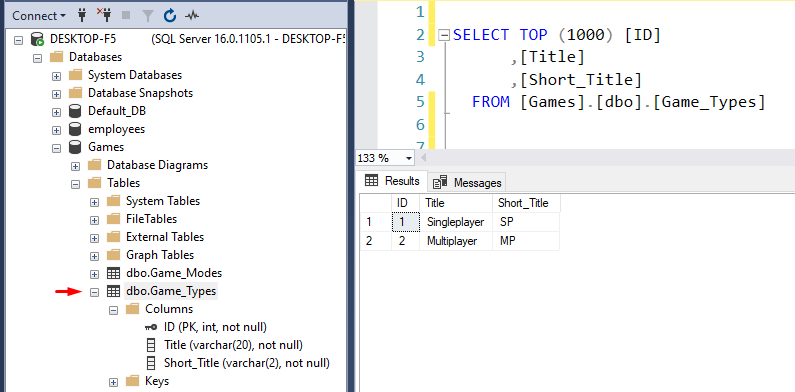
Task: Collapse the Databases folder node
Action: 38,58
